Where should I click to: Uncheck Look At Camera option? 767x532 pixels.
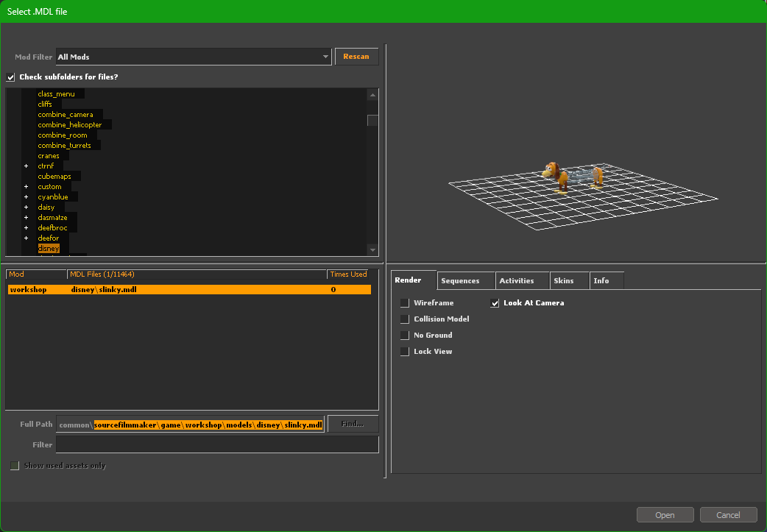(495, 303)
